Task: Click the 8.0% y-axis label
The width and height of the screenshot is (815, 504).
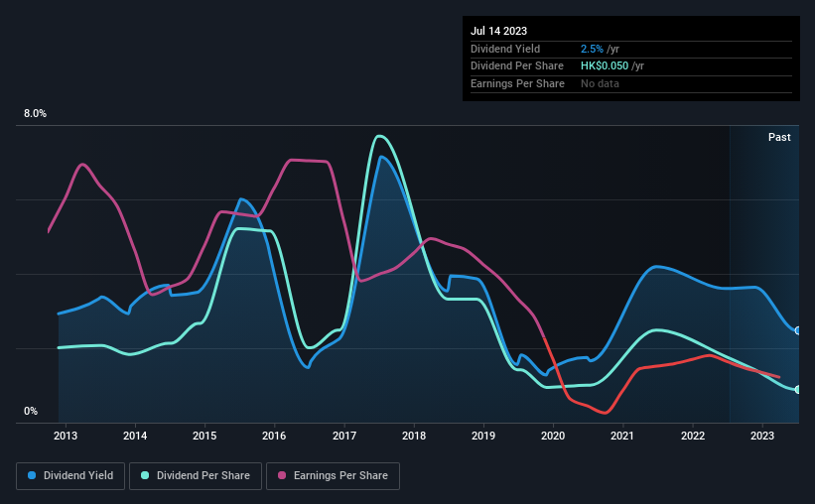Action: tap(36, 114)
